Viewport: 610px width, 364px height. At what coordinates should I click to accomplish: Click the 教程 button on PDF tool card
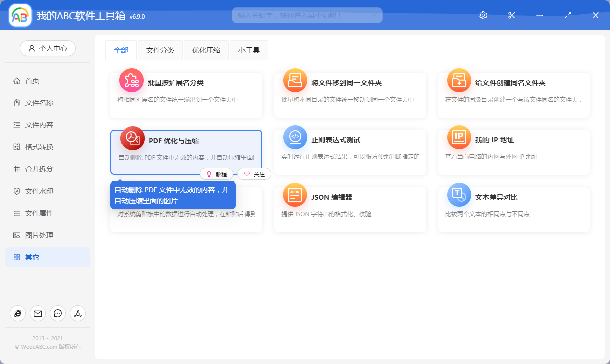pos(217,174)
